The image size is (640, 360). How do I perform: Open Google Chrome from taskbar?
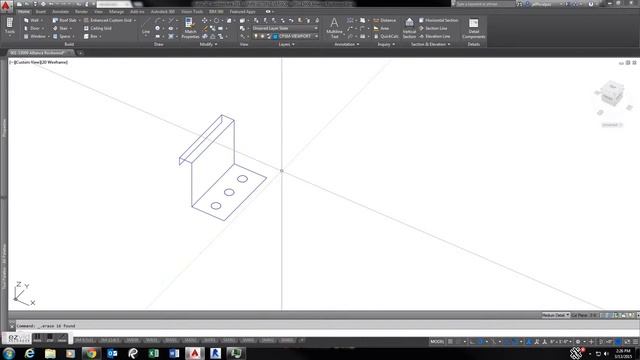coord(91,353)
